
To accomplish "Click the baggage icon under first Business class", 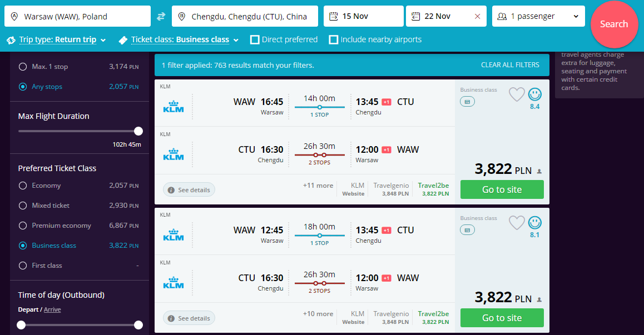I will coord(467,102).
